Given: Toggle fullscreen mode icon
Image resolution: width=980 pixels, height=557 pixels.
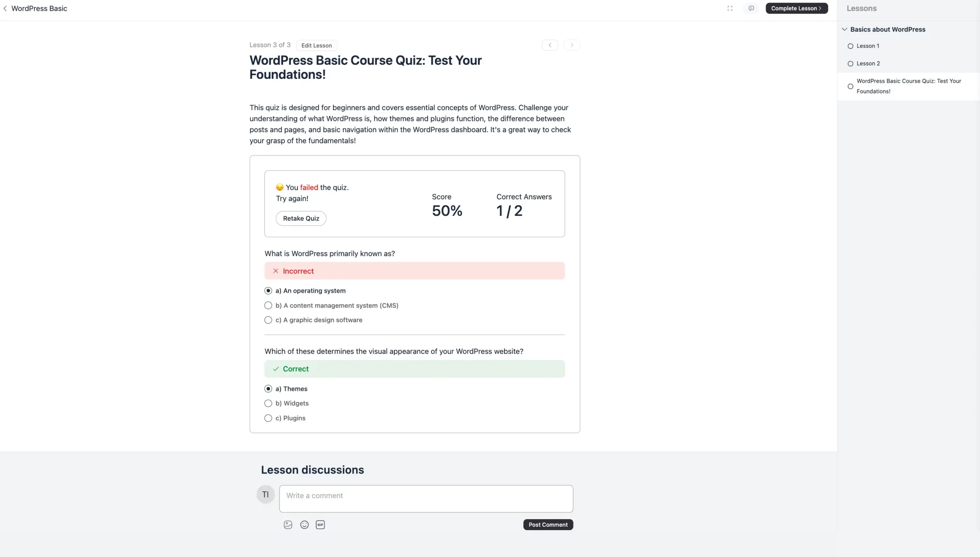Looking at the screenshot, I should 730,8.
